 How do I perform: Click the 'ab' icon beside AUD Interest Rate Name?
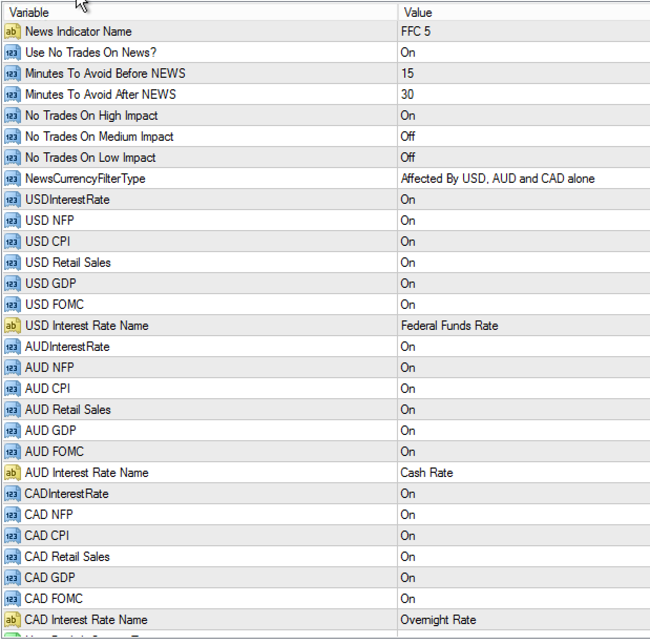tap(12, 473)
